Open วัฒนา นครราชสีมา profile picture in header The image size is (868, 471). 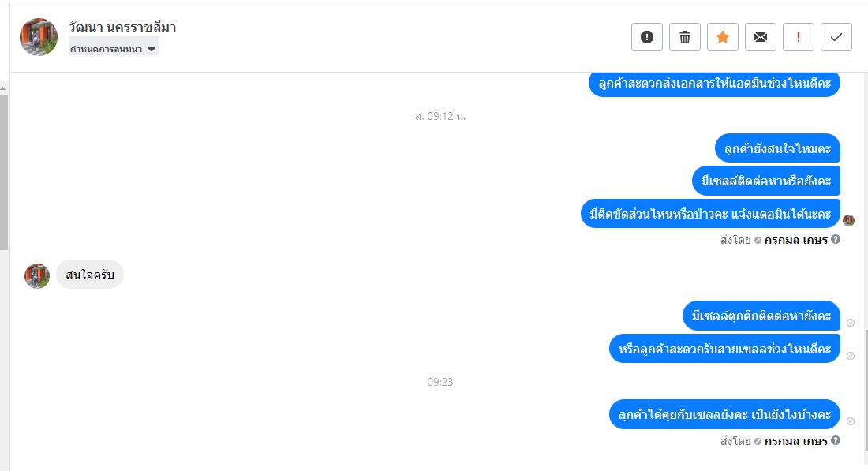point(39,37)
